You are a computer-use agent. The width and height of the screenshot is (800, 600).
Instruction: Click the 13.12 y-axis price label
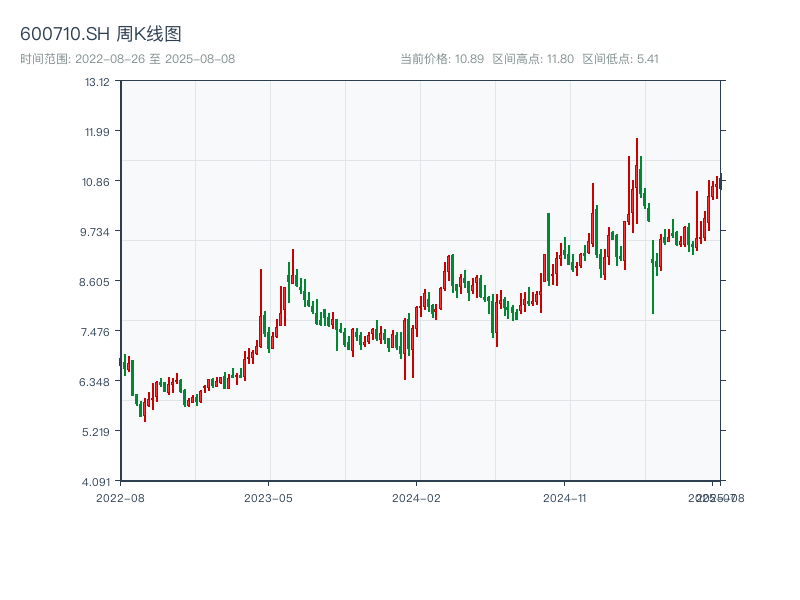pos(97,82)
